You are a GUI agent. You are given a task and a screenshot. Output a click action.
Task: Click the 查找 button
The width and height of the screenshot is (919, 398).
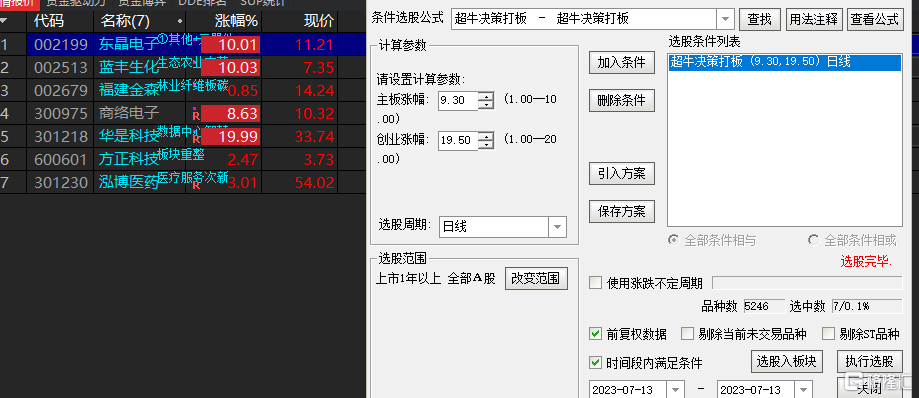pyautogui.click(x=760, y=19)
